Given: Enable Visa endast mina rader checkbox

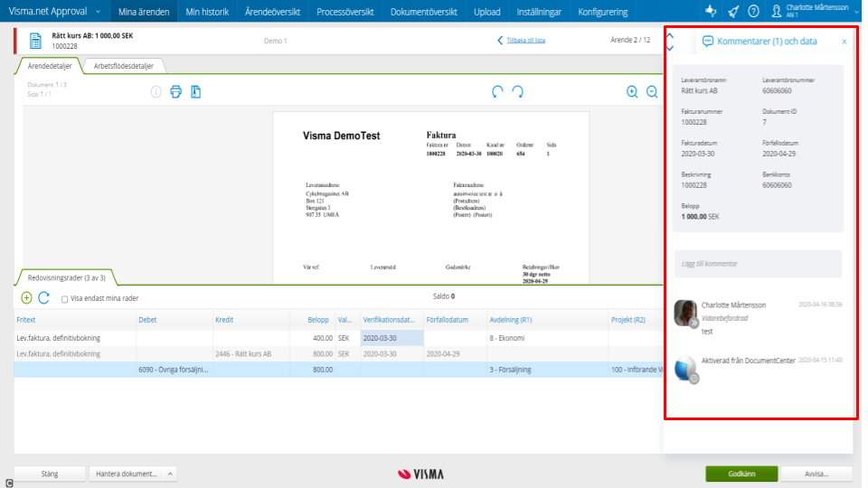Looking at the screenshot, I should (65, 299).
